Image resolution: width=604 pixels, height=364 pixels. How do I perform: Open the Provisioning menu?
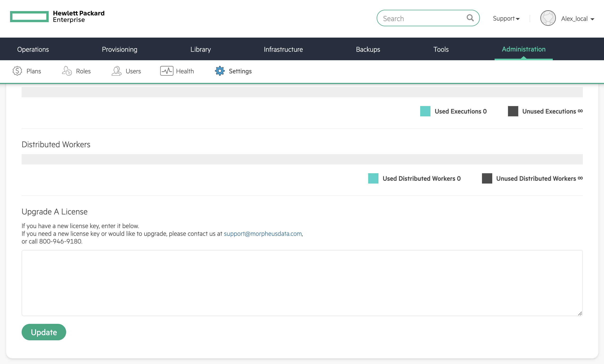(x=119, y=49)
